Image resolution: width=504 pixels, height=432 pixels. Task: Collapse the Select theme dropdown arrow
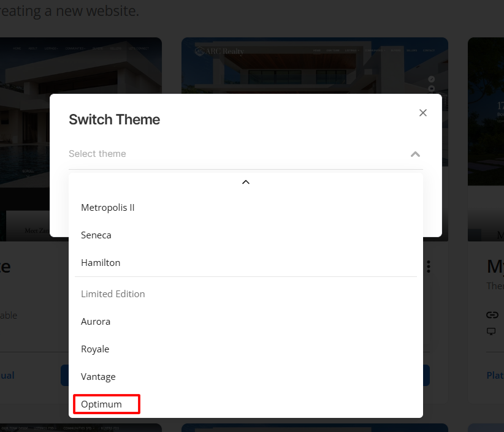coord(415,154)
